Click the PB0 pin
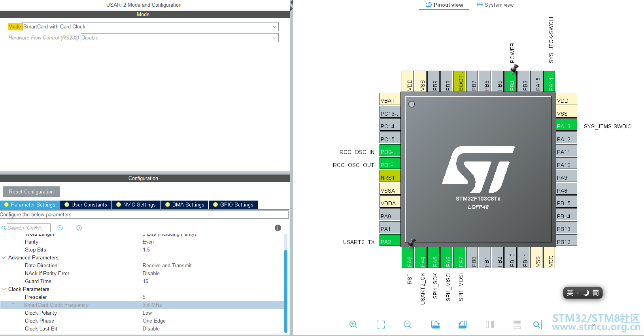 coord(472,257)
